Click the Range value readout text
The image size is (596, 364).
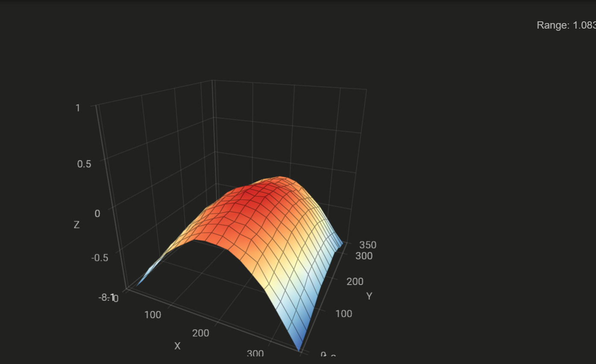[x=566, y=25]
